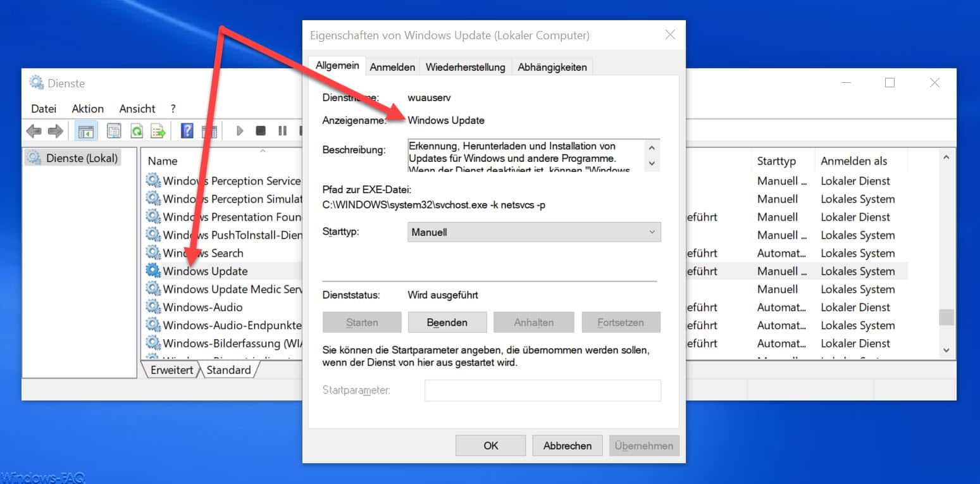Open the Abhängigkeiten tab
This screenshot has height=484, width=980.
(552, 67)
